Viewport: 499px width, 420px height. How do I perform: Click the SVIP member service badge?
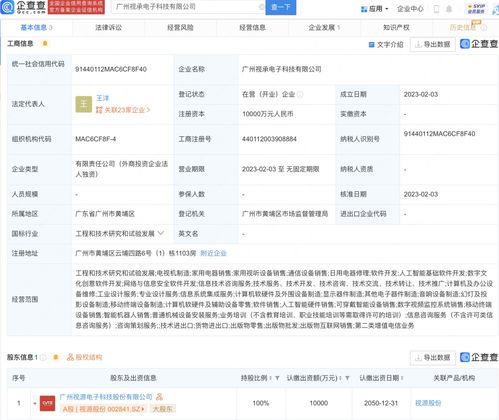pyautogui.click(x=476, y=9)
